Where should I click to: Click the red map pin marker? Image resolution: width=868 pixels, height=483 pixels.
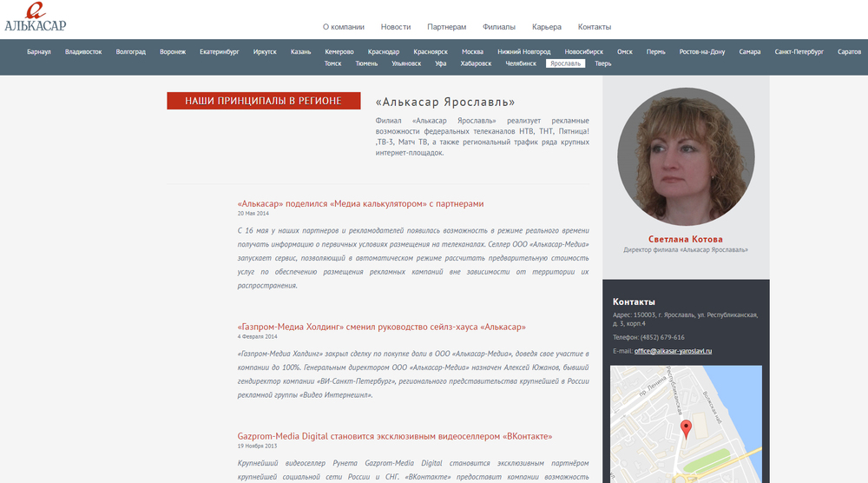point(686,429)
